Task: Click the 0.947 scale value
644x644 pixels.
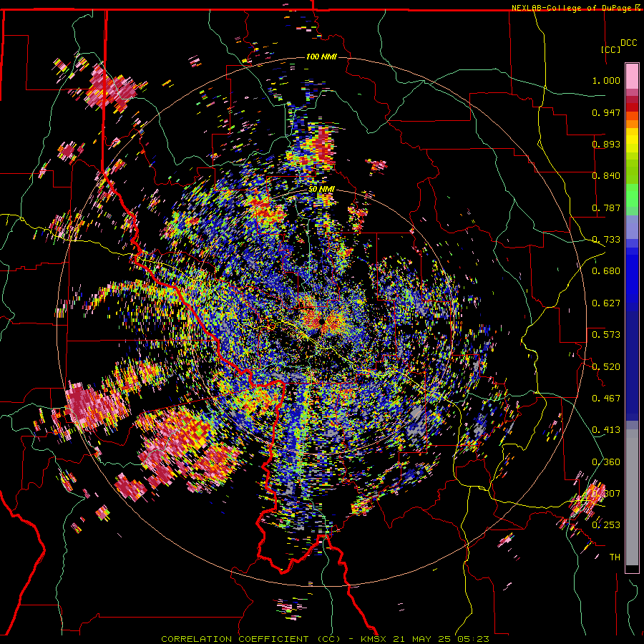Action: [x=606, y=112]
